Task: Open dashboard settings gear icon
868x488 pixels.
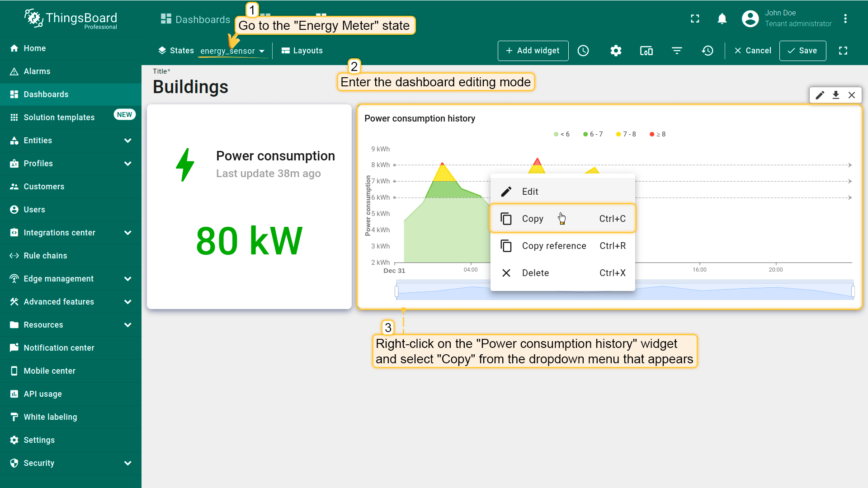Action: point(616,51)
